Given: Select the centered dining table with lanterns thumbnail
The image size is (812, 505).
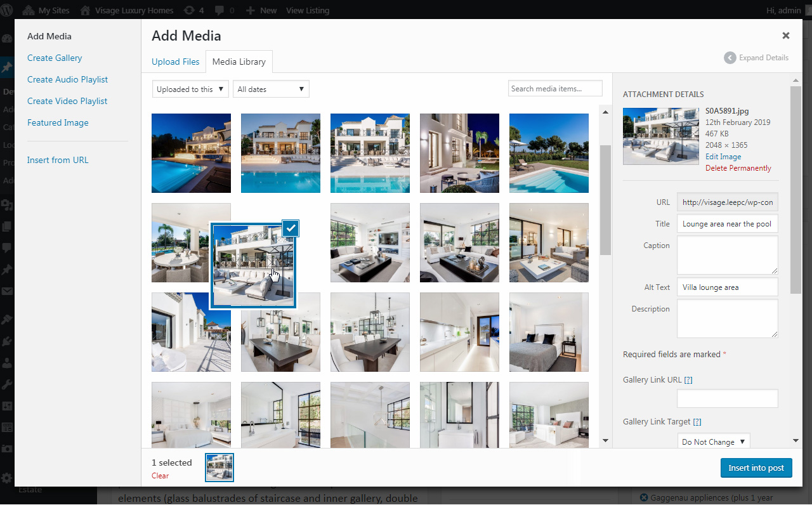Looking at the screenshot, I should click(370, 332).
